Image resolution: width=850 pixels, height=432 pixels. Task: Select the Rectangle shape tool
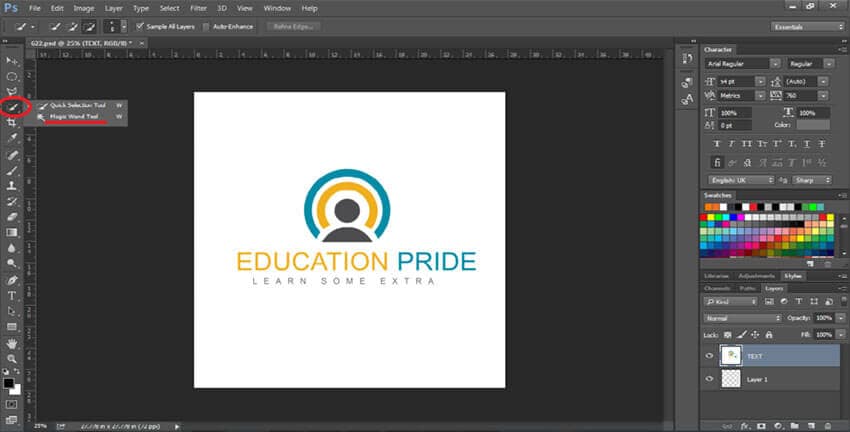(11, 327)
